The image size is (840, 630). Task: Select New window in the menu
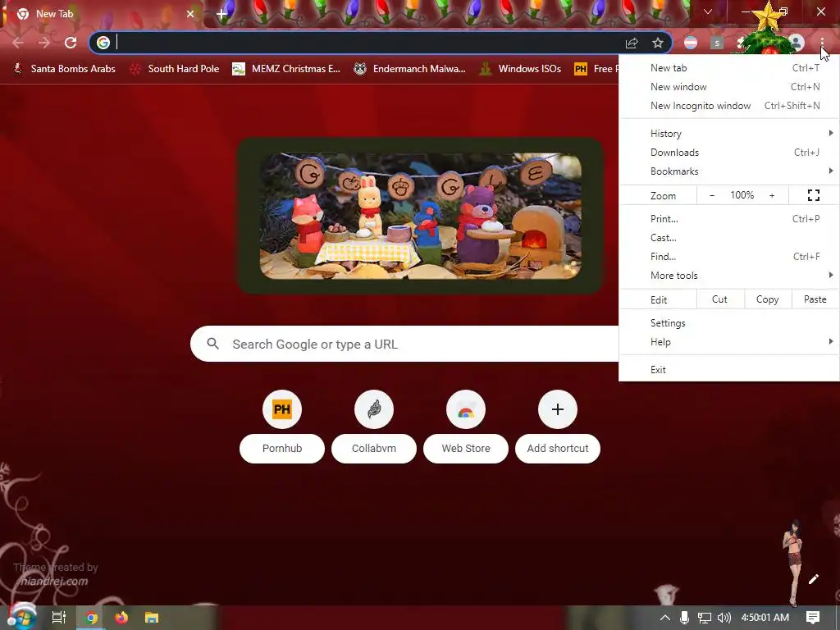tap(729, 87)
